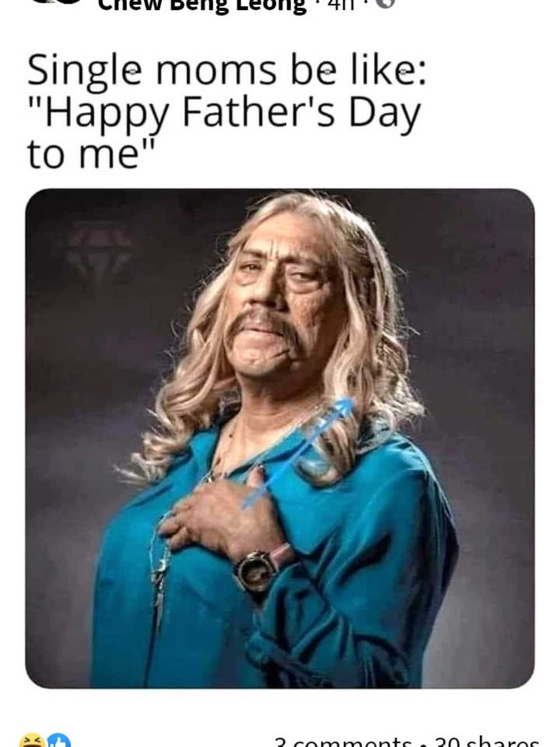Click the laughing Haha reaction emoji
Screen dimensions: 560x747
coord(32,740)
